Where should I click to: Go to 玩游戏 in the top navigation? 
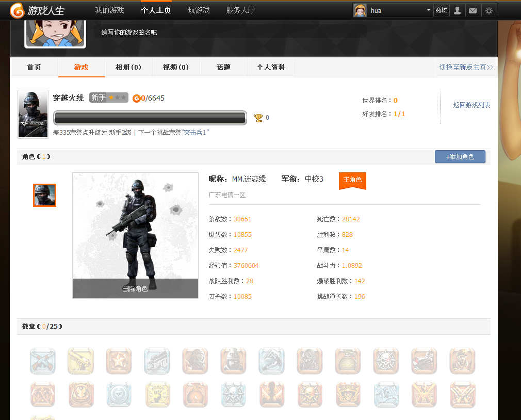point(199,10)
